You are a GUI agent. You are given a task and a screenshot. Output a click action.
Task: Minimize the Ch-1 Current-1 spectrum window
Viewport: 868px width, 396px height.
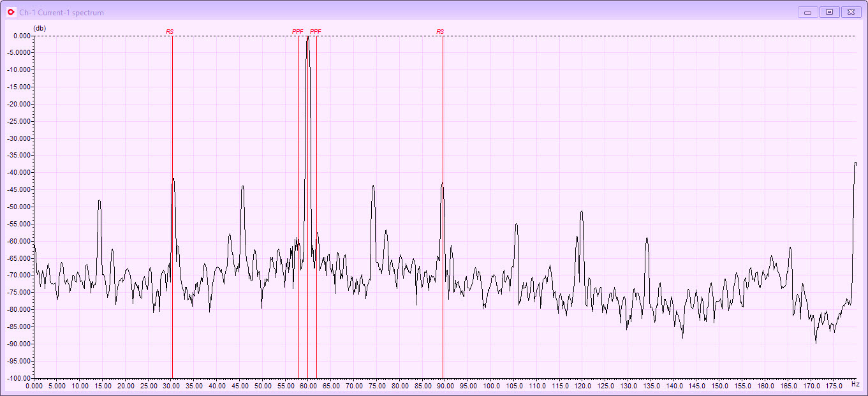click(x=807, y=12)
